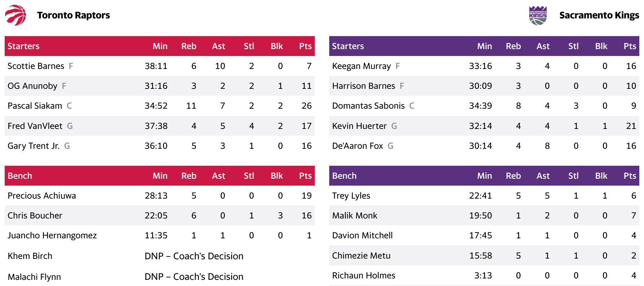The height and width of the screenshot is (286, 644).
Task: Click the red Raptors Starters header label
Action: point(23,46)
